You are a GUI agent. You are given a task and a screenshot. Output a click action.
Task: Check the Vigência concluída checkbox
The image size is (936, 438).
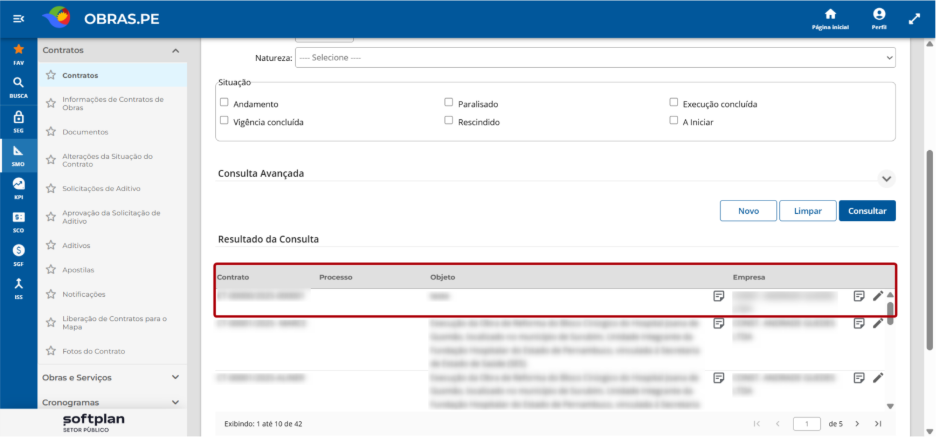pos(224,120)
